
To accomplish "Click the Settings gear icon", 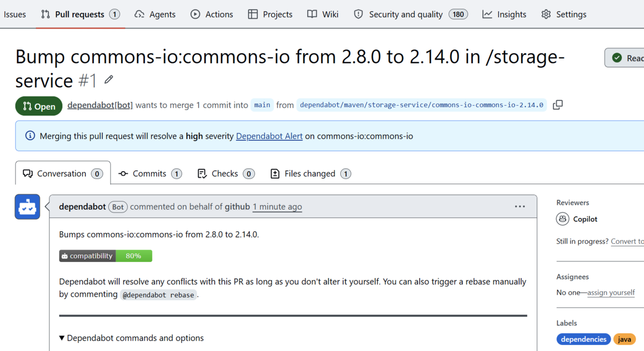I will [546, 14].
